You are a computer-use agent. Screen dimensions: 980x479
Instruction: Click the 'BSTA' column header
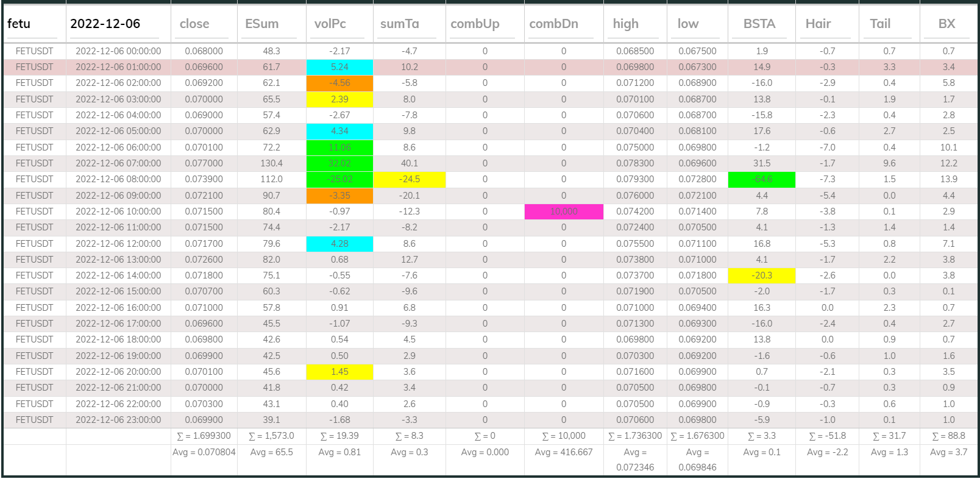[x=759, y=24]
